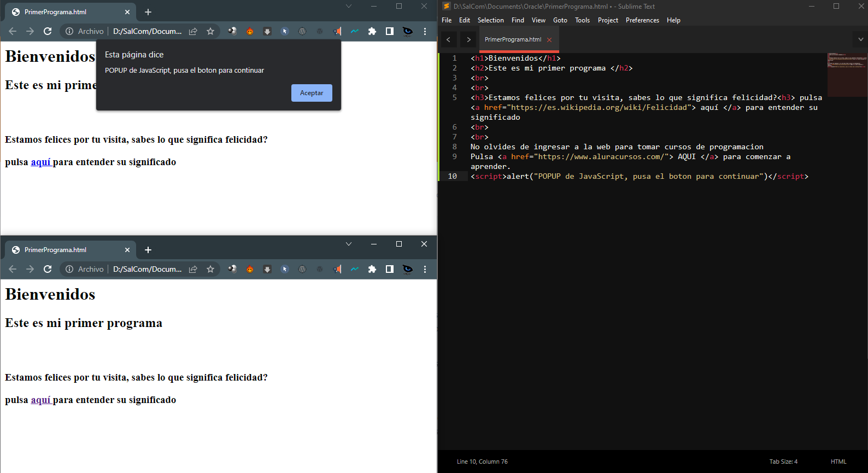Open tab search chevron in top Chrome
Image resolution: width=868 pixels, height=473 pixels.
pos(349,6)
